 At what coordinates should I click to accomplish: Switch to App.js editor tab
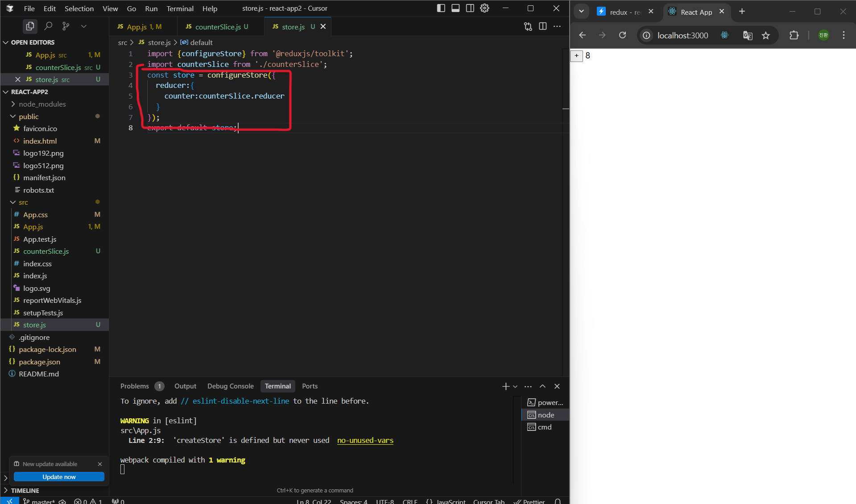(142, 27)
